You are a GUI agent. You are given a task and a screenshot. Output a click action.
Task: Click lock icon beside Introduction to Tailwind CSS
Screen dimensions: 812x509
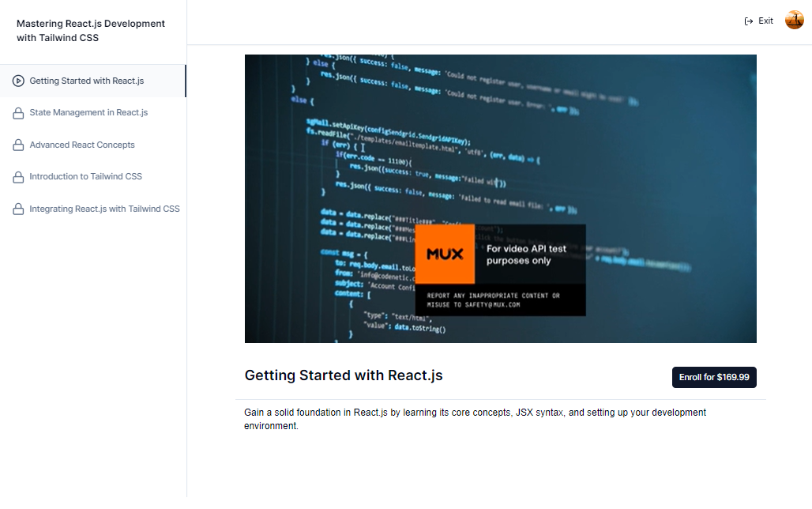pos(18,177)
